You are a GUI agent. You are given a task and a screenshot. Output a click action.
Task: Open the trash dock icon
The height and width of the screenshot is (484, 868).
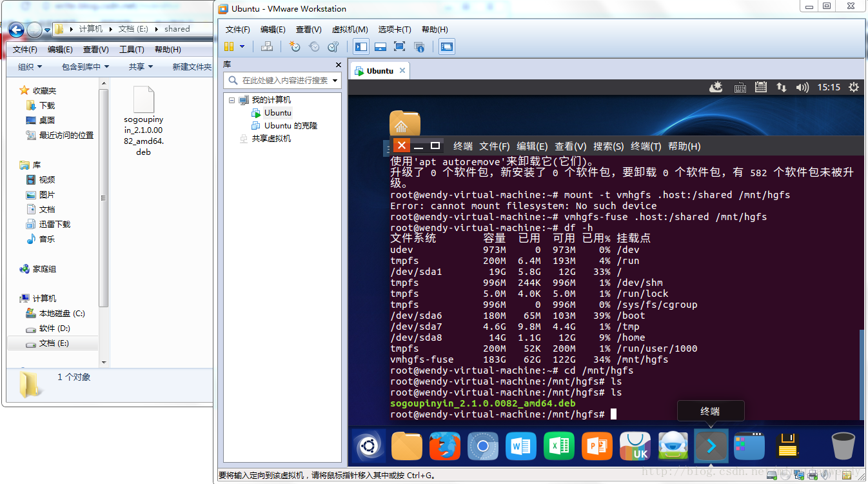coord(843,446)
